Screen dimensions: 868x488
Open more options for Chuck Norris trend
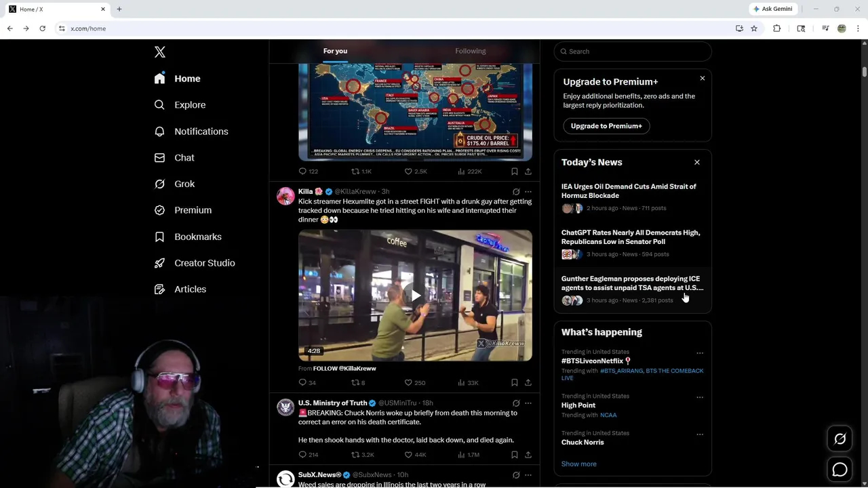(700, 434)
